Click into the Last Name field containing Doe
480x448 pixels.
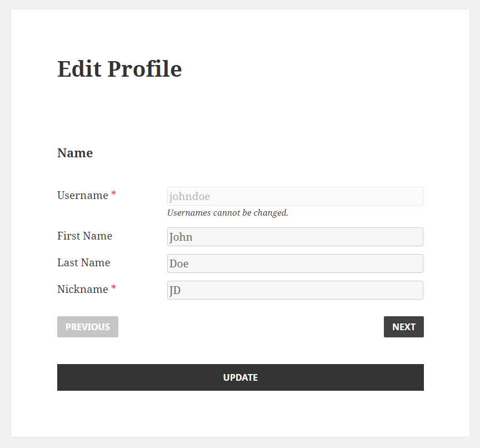(x=294, y=263)
